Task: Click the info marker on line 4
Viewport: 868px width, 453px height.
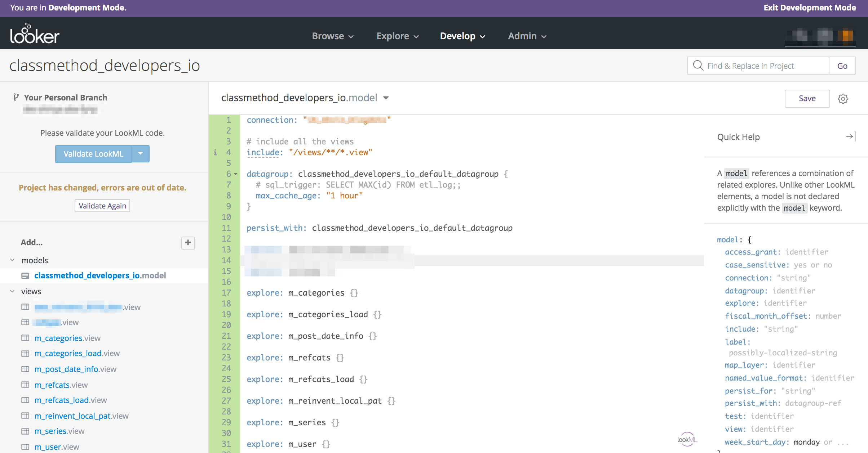Action: [x=215, y=153]
